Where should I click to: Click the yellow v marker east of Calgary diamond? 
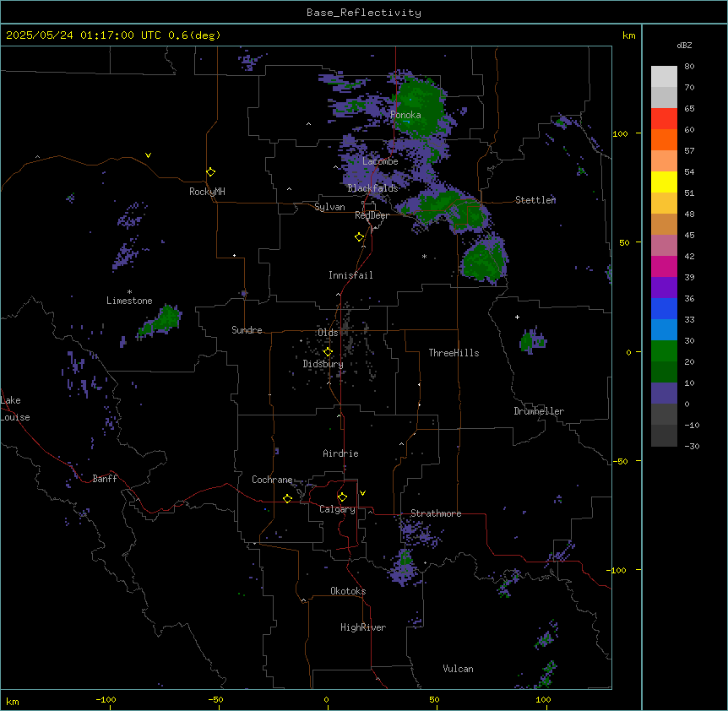coord(362,493)
